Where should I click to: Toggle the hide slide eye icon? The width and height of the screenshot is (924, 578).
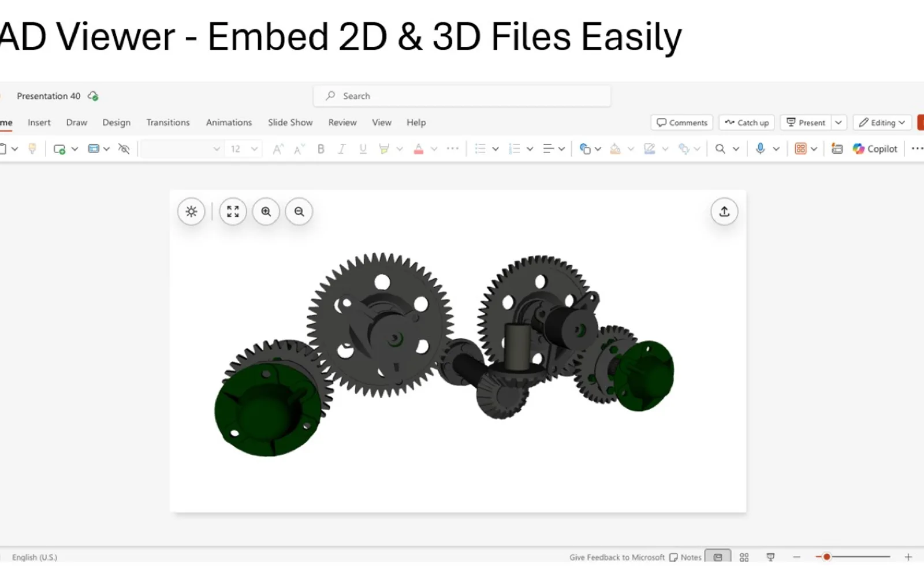[124, 149]
